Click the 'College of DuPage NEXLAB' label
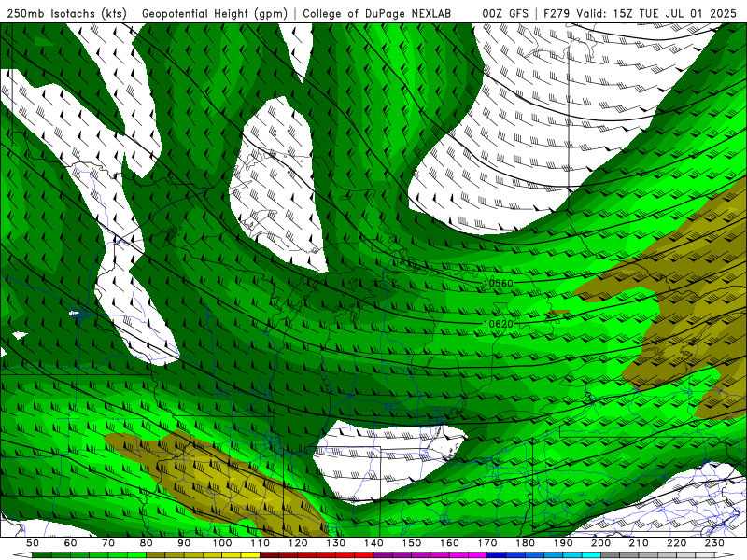 (377, 13)
